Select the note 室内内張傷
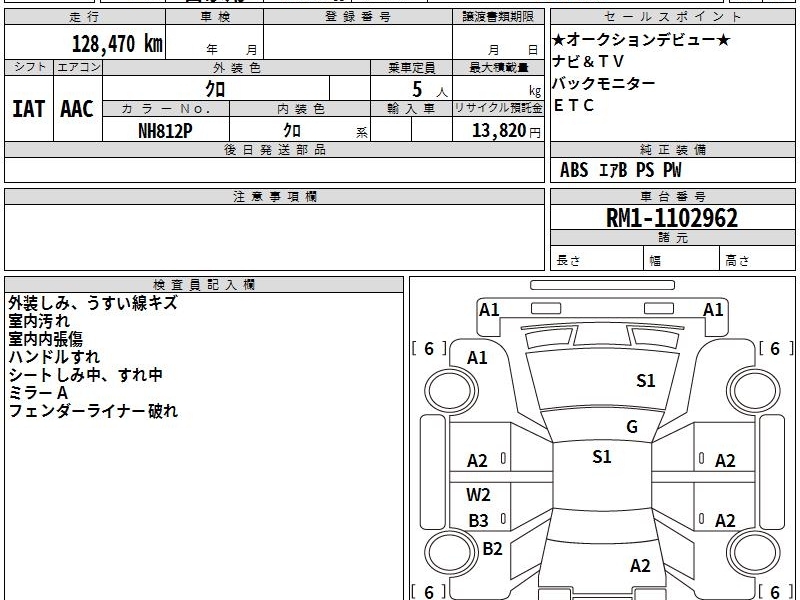The image size is (800, 600). pos(45,339)
